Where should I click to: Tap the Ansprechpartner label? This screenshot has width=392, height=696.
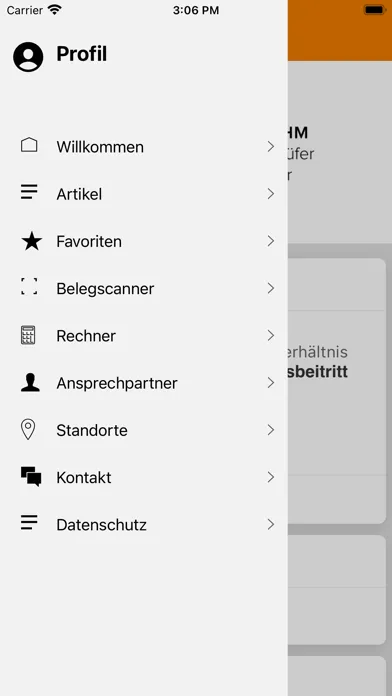[x=117, y=384]
